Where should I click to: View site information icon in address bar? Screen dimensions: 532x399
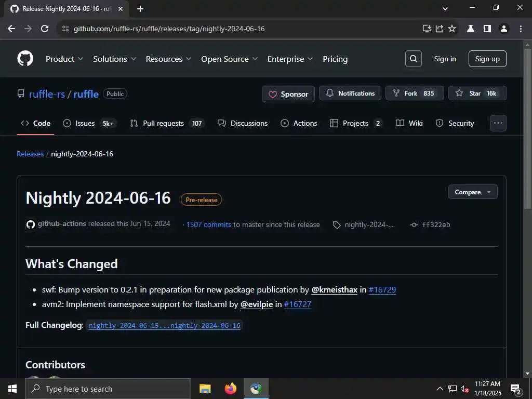pyautogui.click(x=65, y=29)
